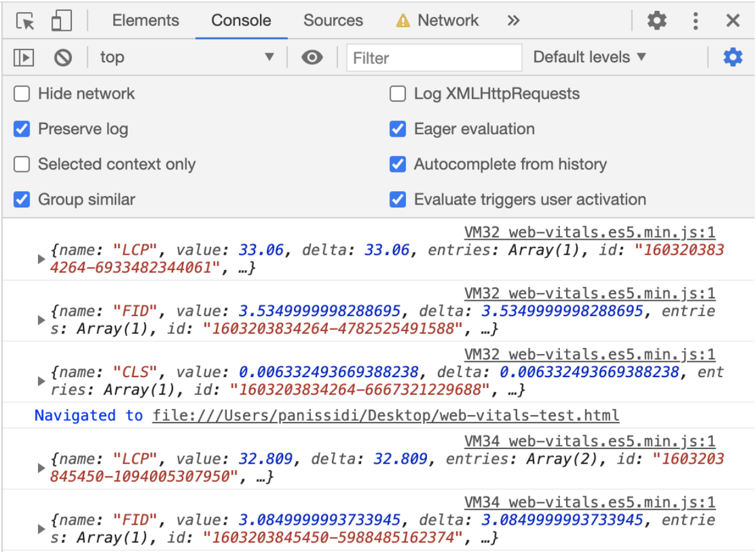Create live expression with the eye icon
This screenshot has height=552, width=756.
point(312,57)
